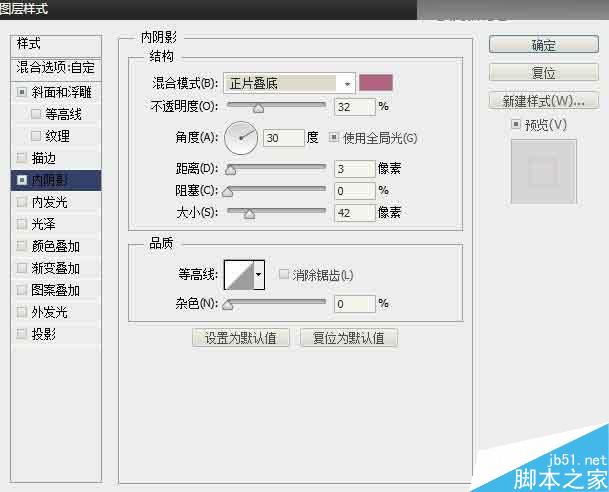Image resolution: width=609 pixels, height=492 pixels.
Task: Open 颜色叠加 settings page
Action: pos(56,246)
